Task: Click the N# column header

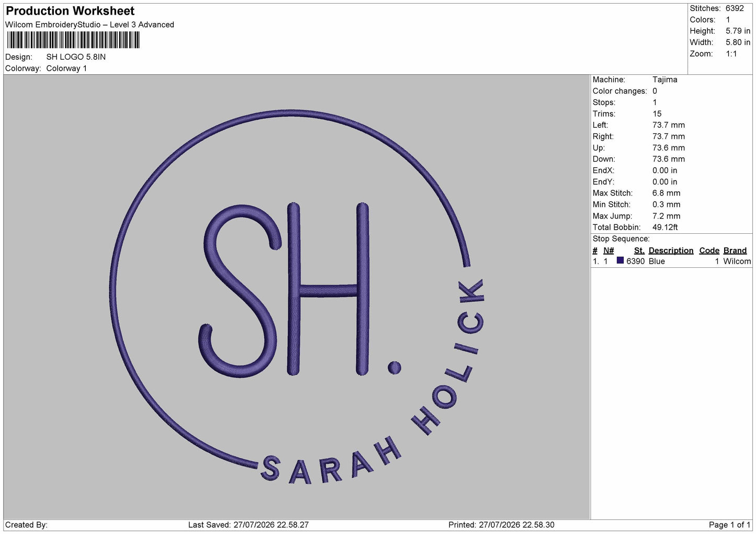Action: tap(608, 251)
